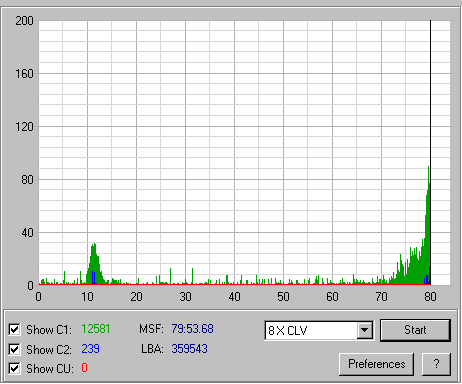Toggle the Show C2 checkbox

[x=15, y=349]
